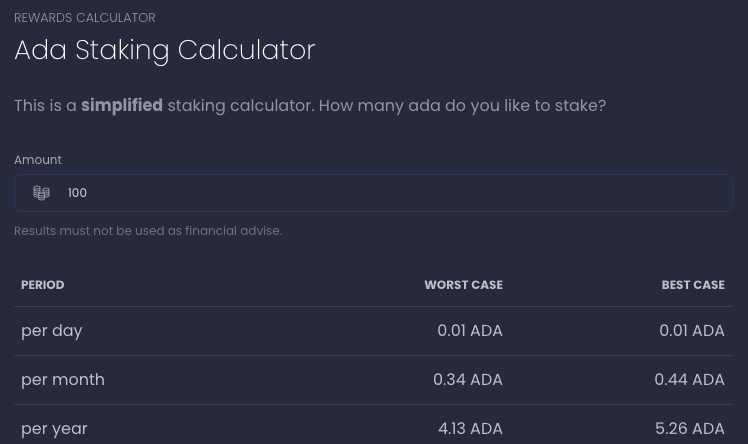The height and width of the screenshot is (444, 748).
Task: Click the "How many ada" question text
Action: coord(461,105)
